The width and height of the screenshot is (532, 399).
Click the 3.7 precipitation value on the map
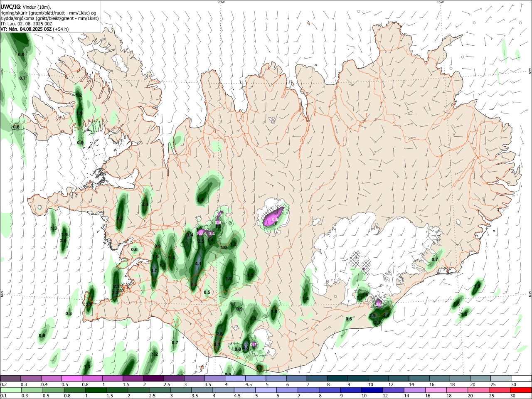coord(154,271)
